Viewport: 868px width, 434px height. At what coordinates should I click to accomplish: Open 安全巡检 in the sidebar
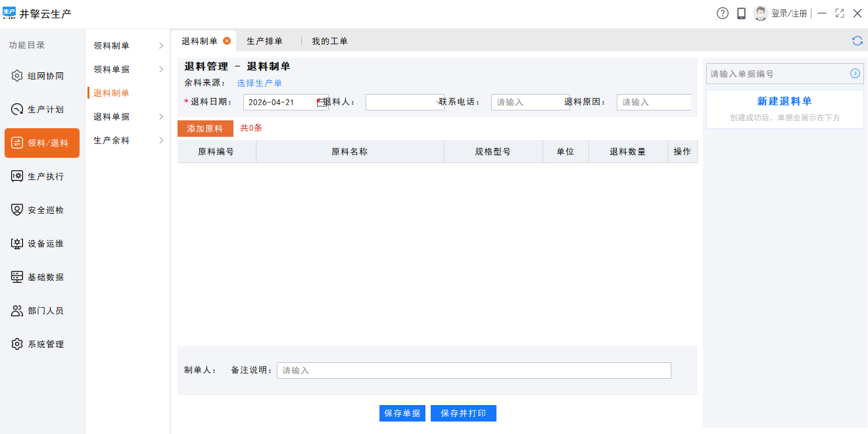pyautogui.click(x=42, y=210)
